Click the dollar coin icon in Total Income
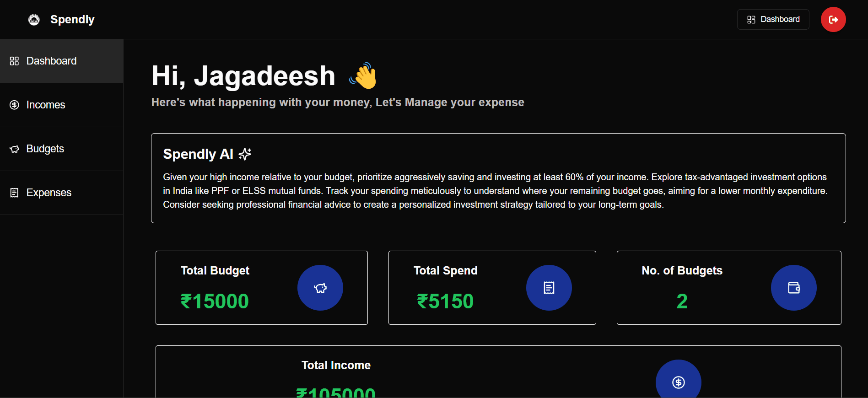Viewport: 868px width, 398px height. coord(679,382)
